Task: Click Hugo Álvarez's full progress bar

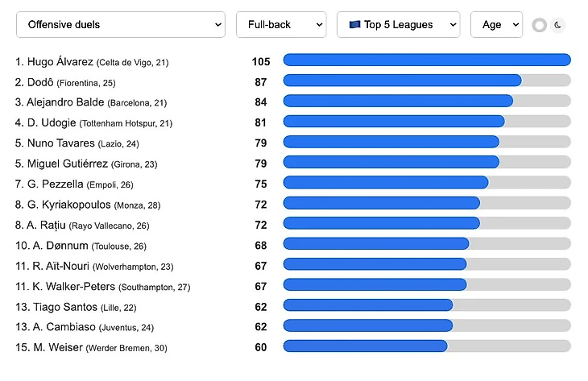Action: 427,60
